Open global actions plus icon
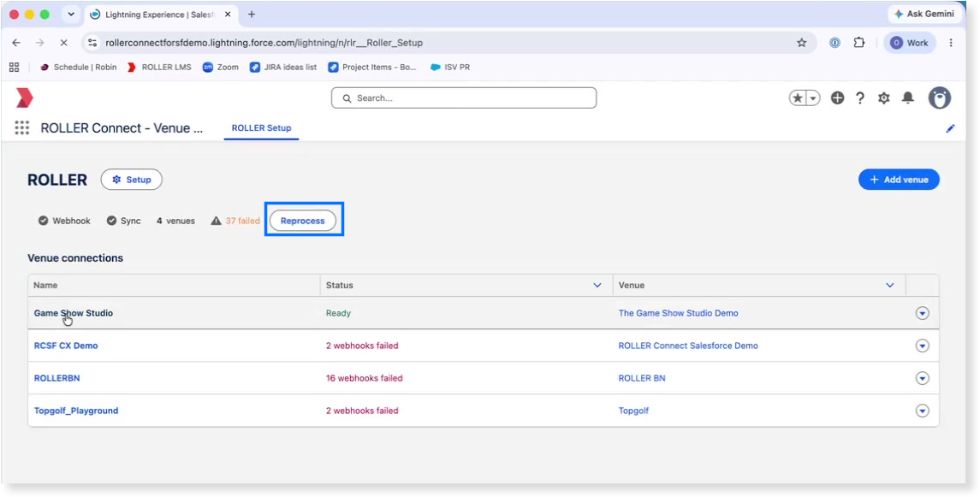 click(x=838, y=98)
